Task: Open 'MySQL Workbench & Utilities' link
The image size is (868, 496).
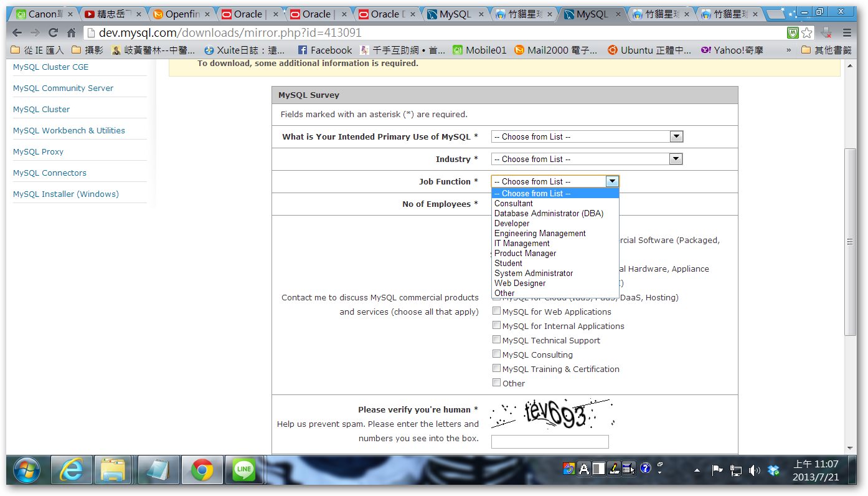Action: point(69,130)
